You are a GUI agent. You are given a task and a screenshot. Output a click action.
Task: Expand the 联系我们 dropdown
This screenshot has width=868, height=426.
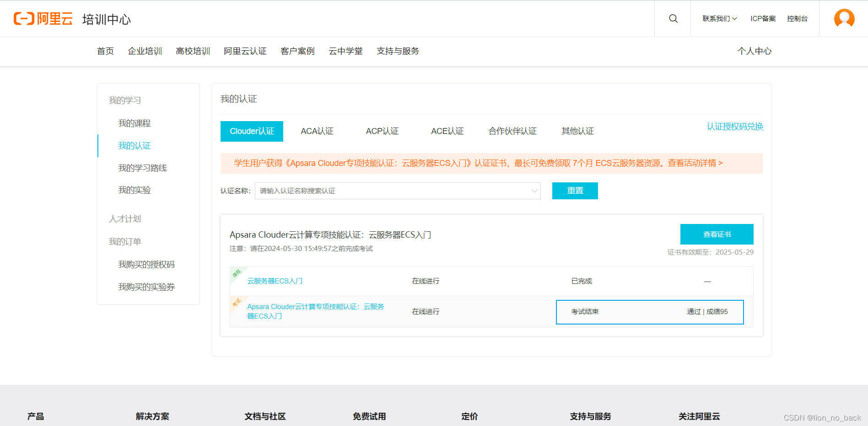point(720,19)
